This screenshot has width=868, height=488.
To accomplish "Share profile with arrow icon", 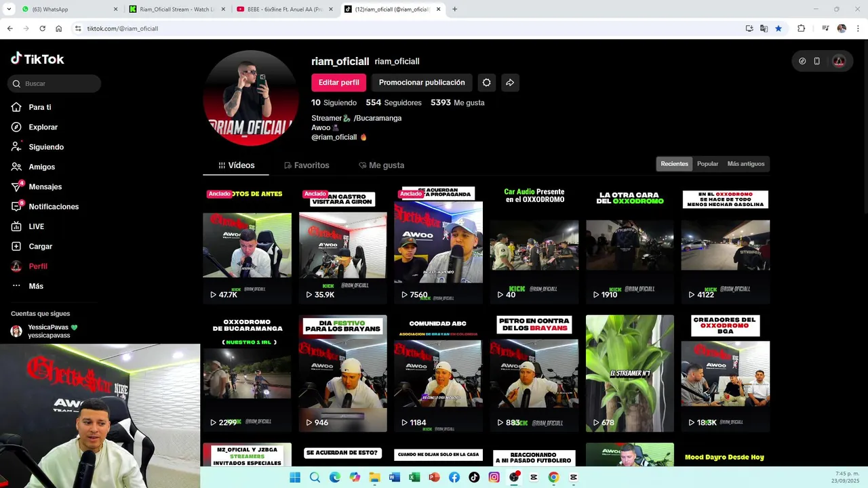I will pyautogui.click(x=510, y=83).
